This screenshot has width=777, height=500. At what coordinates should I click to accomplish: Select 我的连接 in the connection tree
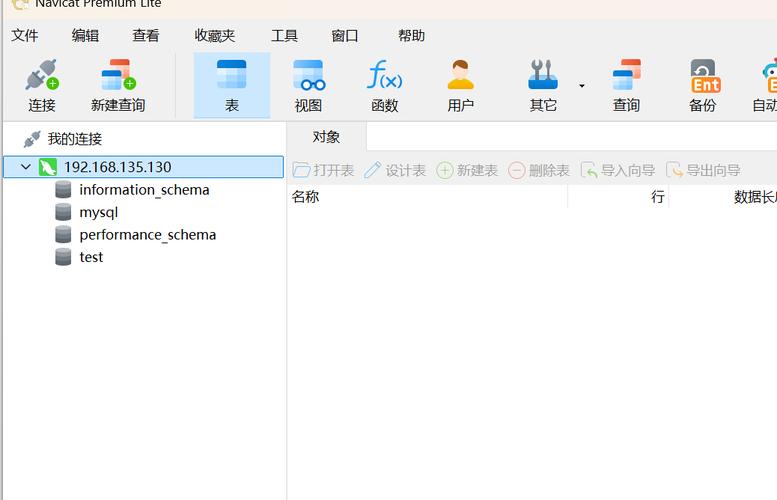pos(75,139)
